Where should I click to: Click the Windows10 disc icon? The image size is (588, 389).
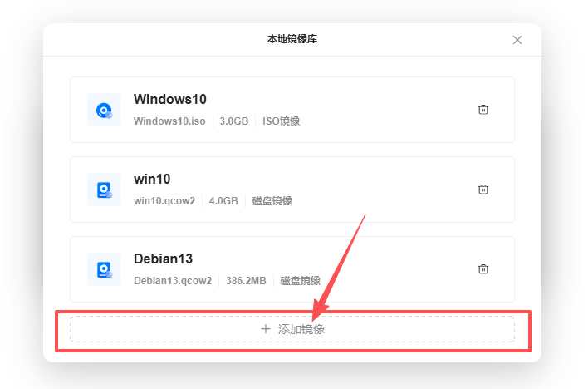pyautogui.click(x=104, y=110)
